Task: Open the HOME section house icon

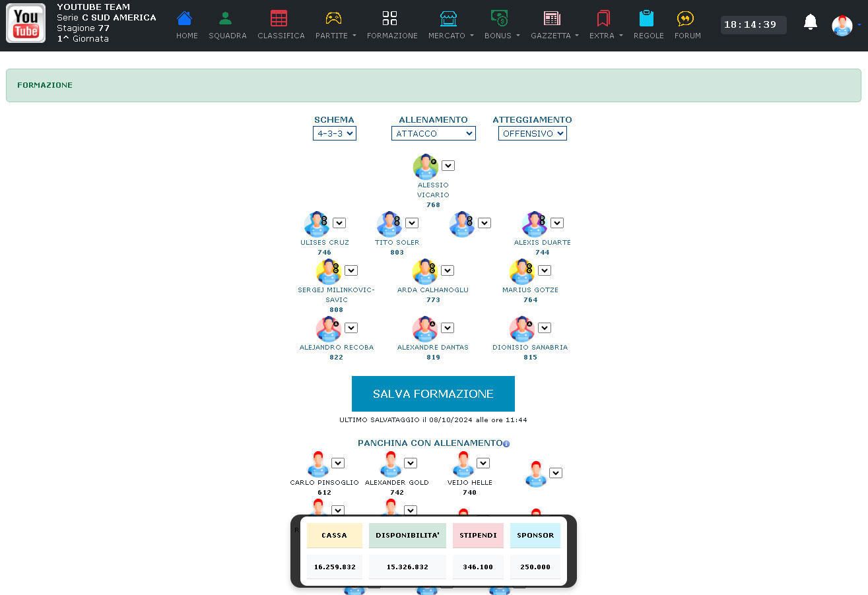Action: point(185,18)
